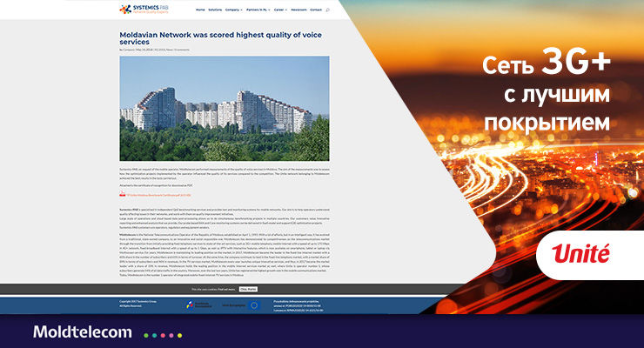Click the Fundusze Europejskie logo in footer
Image resolution: width=644 pixels, height=348 pixels.
198,304
